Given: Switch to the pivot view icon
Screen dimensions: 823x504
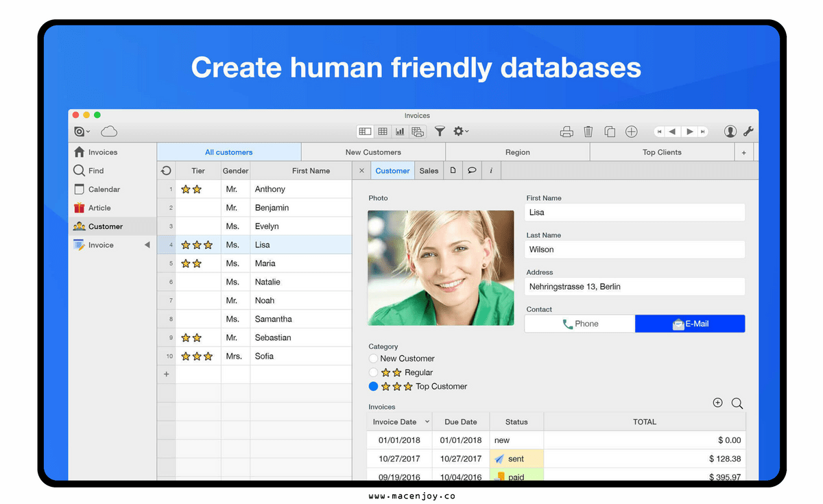Looking at the screenshot, I should click(417, 132).
